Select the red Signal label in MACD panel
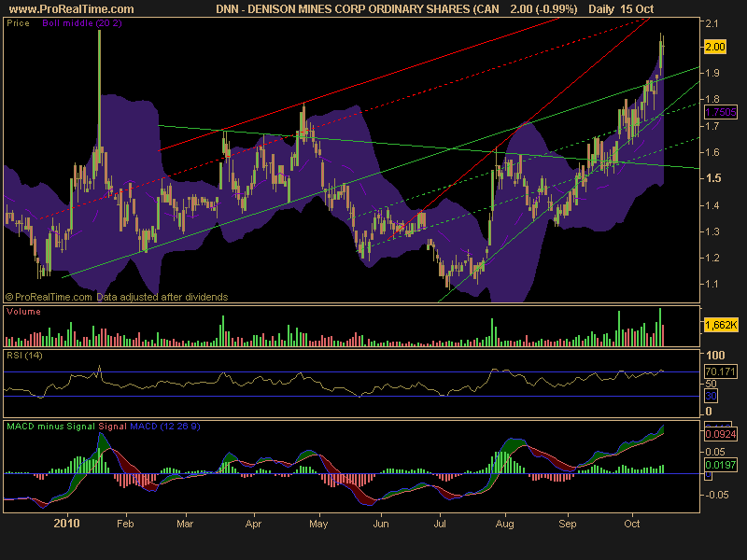This screenshot has height=560, width=747. point(112,427)
